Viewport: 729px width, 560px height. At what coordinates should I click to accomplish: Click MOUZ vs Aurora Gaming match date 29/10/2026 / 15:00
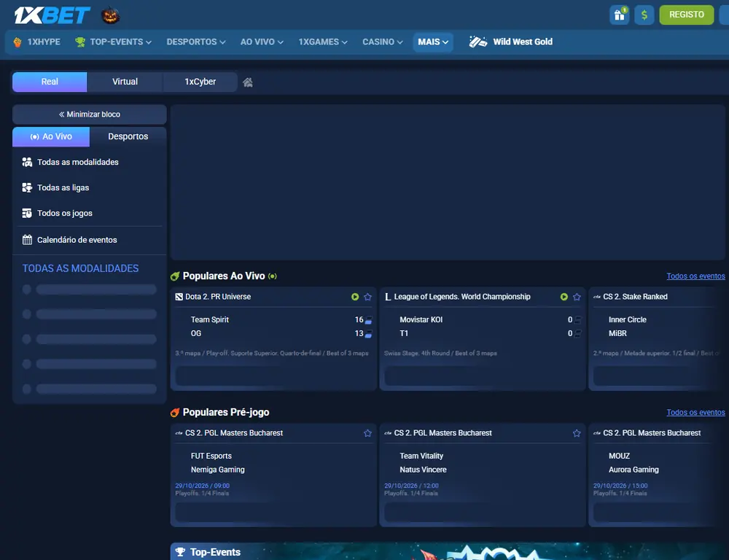click(620, 486)
